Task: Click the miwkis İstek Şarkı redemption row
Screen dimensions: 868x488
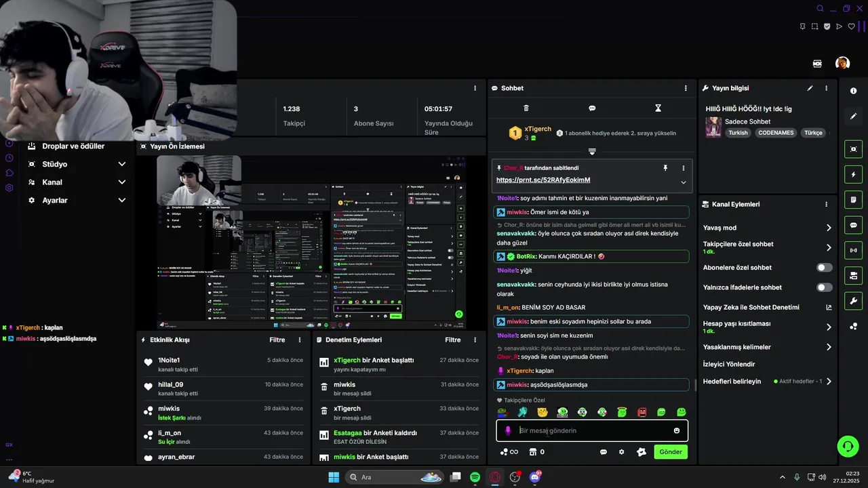Action: (223, 413)
